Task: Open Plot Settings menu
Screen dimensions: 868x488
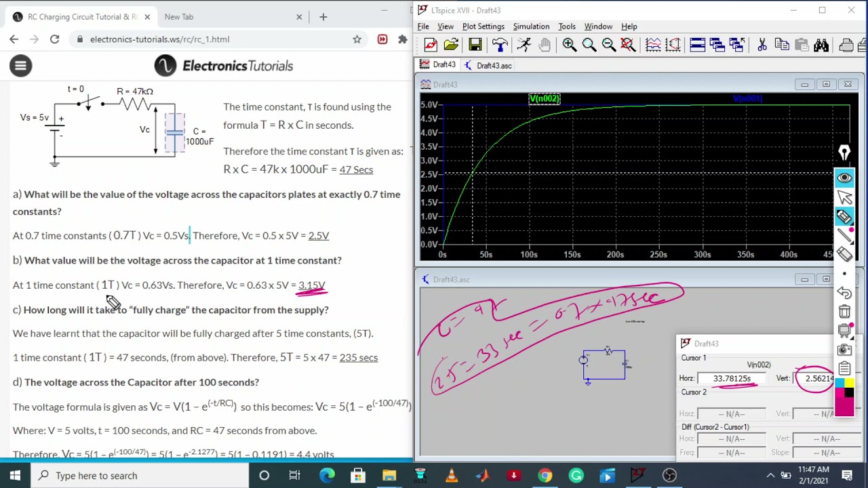Action: (483, 26)
